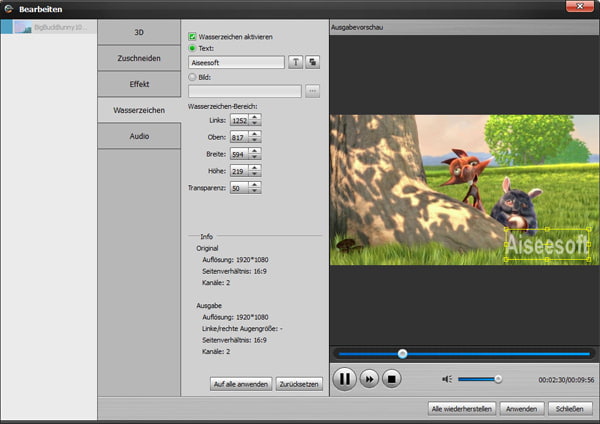Click the empty Bild path field

(x=245, y=91)
